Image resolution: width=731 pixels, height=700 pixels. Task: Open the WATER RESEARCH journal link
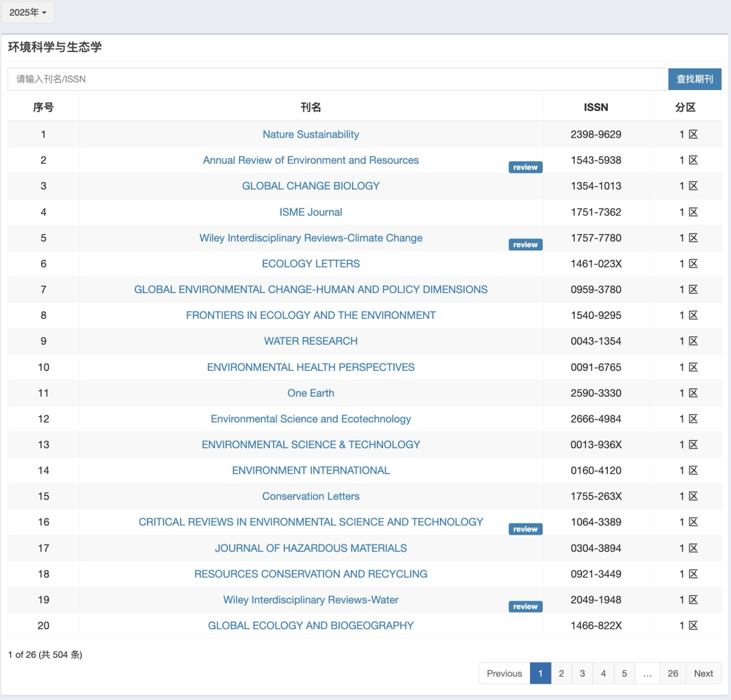(311, 341)
